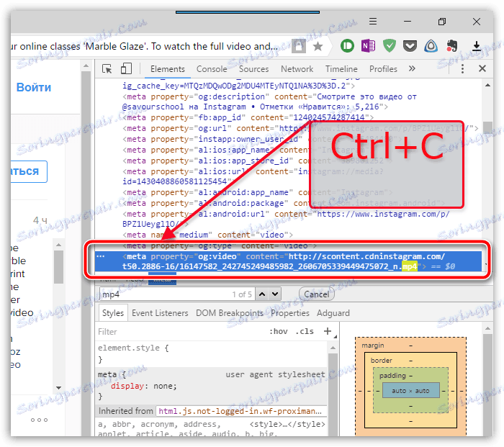Open ellipsis actions on selected element
This screenshot has width=504, height=447.
coord(101,256)
